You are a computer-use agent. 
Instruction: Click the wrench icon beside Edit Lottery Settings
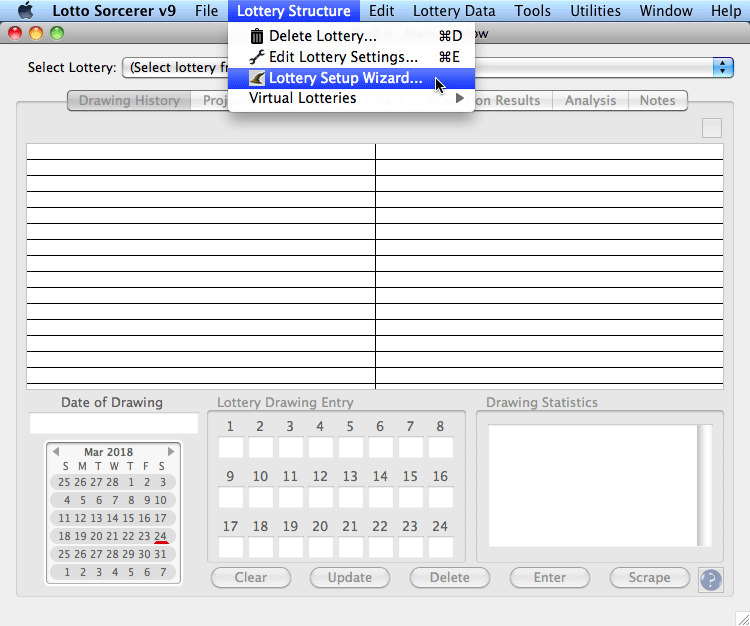[x=257, y=57]
